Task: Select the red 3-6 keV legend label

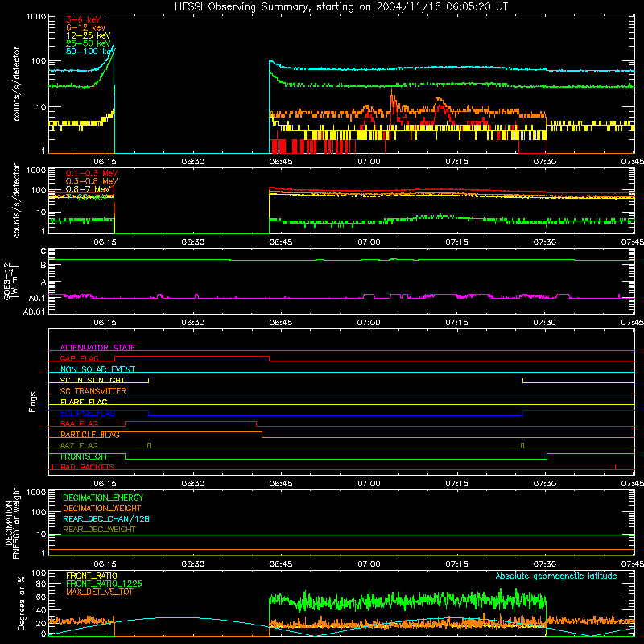Action: 84,19
